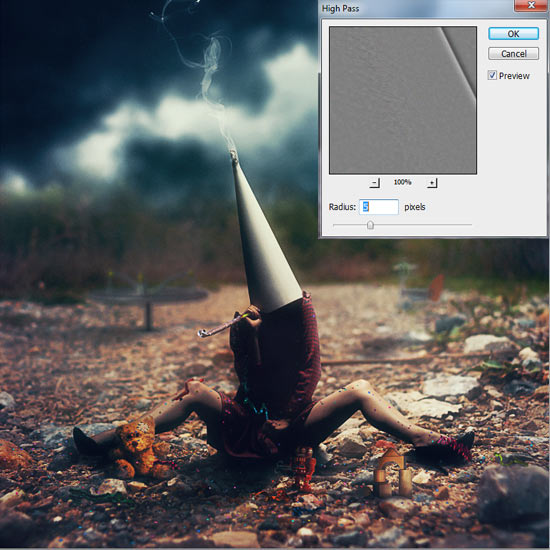This screenshot has width=550, height=550.
Task: Click the red toy robot on the canvas
Action: click(x=303, y=468)
